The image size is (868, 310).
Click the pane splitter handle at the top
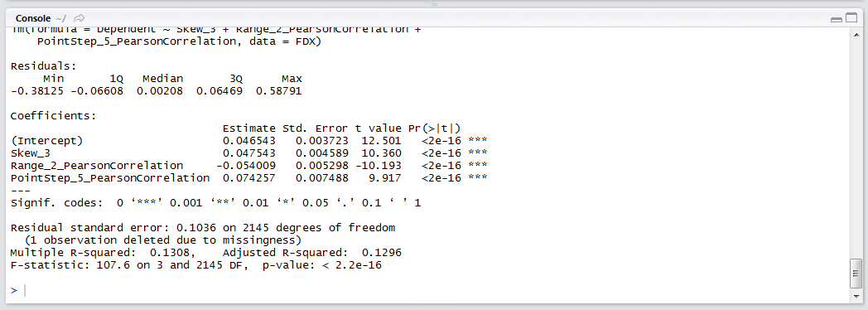click(x=434, y=4)
